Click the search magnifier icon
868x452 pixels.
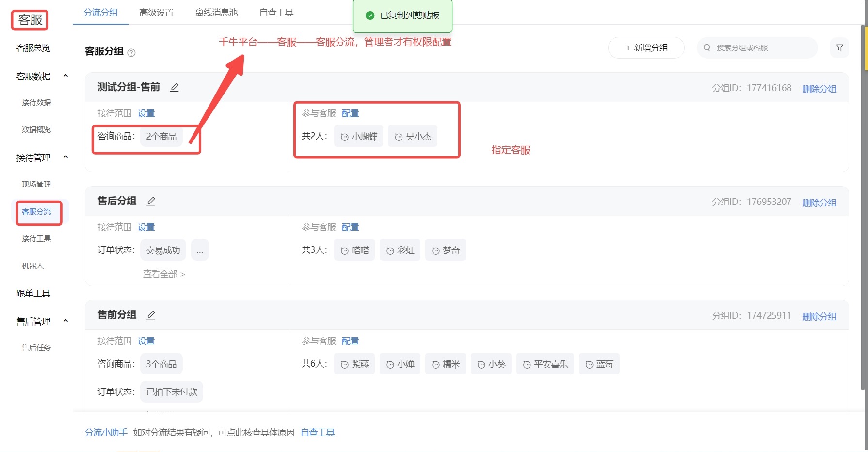pyautogui.click(x=707, y=47)
